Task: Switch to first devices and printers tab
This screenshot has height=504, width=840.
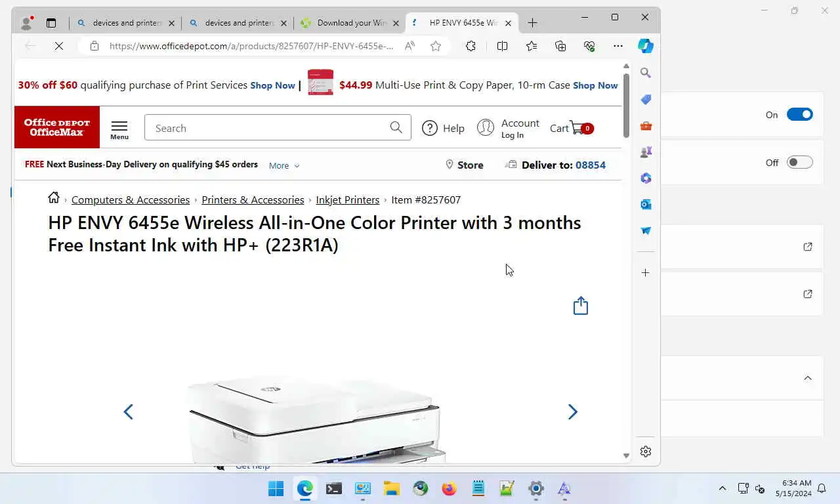Action: [x=125, y=23]
